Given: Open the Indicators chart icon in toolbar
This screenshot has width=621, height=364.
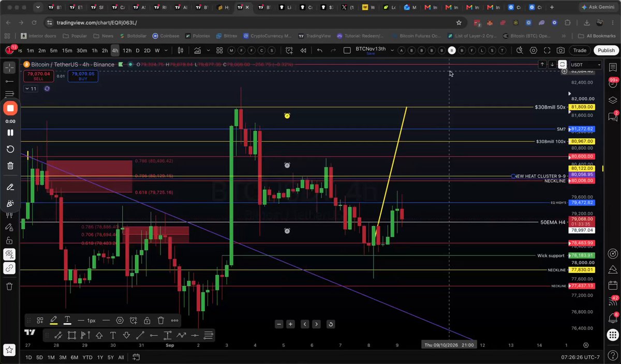Looking at the screenshot, I should (x=197, y=50).
